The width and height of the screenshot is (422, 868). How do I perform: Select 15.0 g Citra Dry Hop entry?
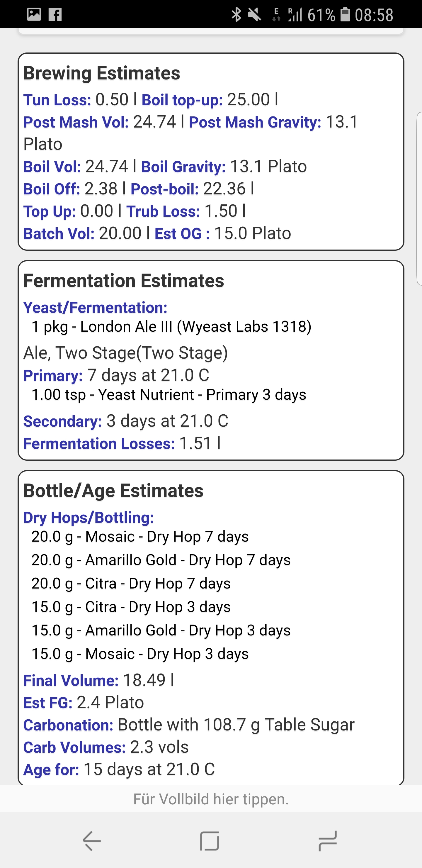pyautogui.click(x=131, y=607)
